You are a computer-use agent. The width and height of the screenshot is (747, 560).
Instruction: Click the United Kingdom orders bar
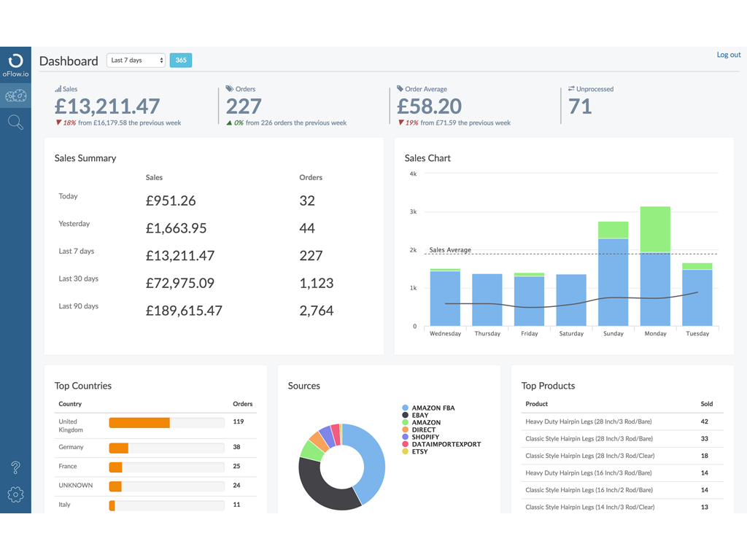point(139,422)
